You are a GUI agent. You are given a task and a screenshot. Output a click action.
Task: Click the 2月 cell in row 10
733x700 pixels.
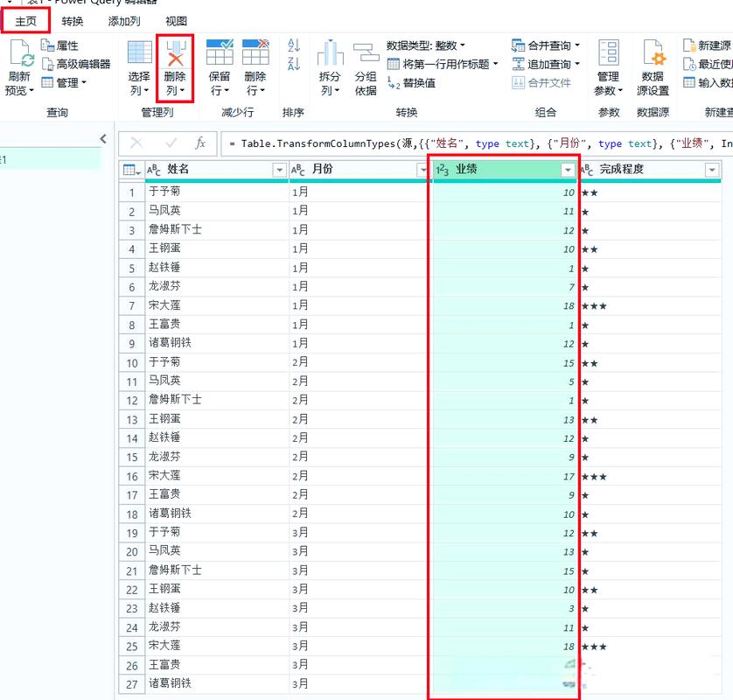tap(359, 362)
